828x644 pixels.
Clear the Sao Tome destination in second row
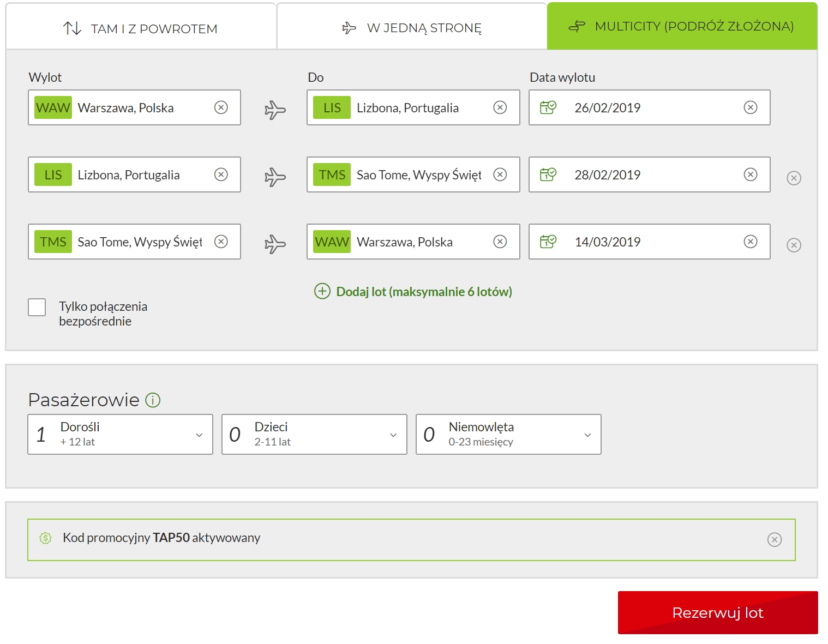pos(500,174)
